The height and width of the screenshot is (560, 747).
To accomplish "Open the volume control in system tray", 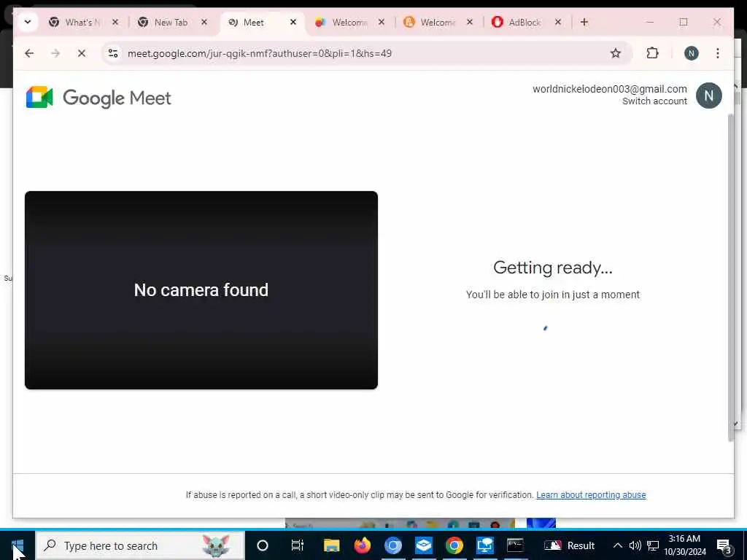I will pyautogui.click(x=635, y=545).
